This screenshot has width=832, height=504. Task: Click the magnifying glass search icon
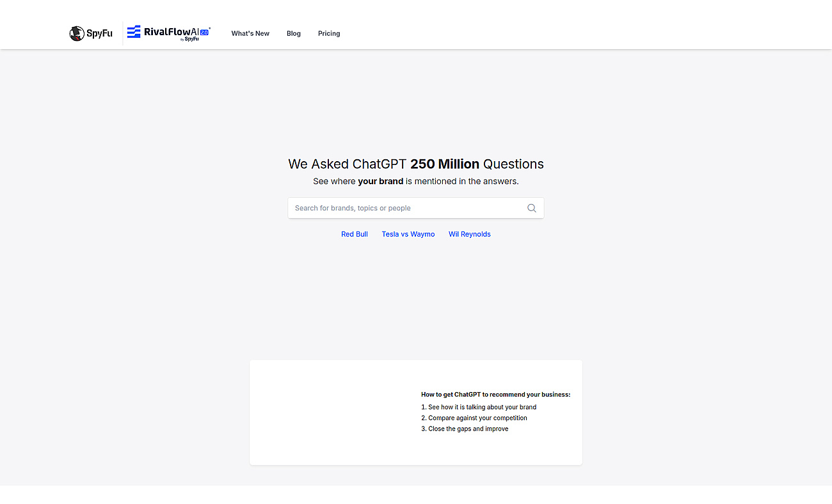(531, 208)
